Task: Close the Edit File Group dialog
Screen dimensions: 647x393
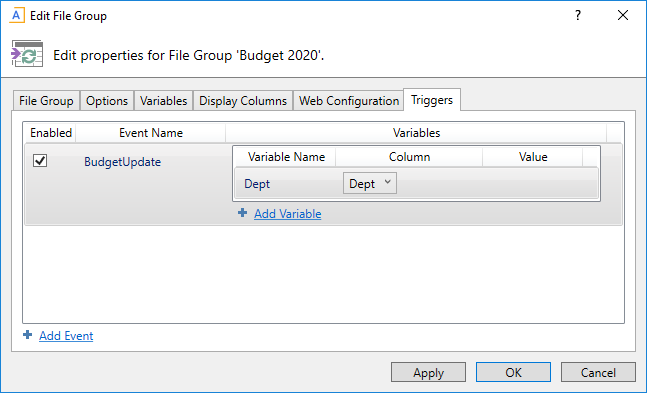Action: [623, 16]
